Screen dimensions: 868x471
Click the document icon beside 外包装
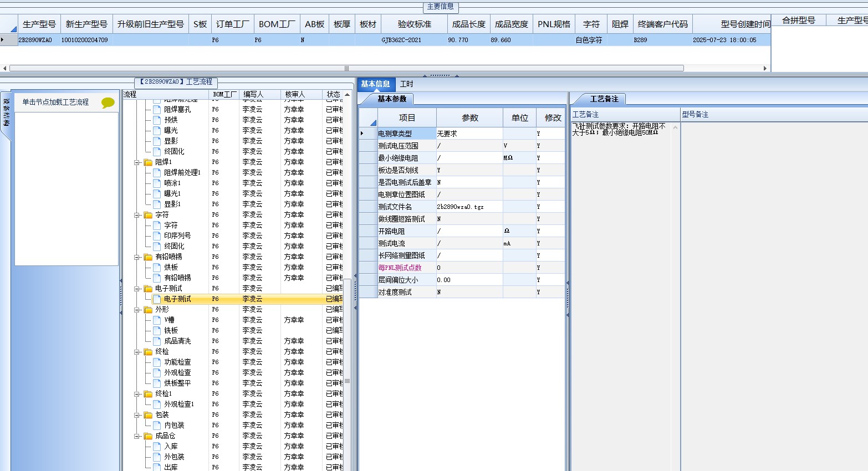tap(157, 457)
